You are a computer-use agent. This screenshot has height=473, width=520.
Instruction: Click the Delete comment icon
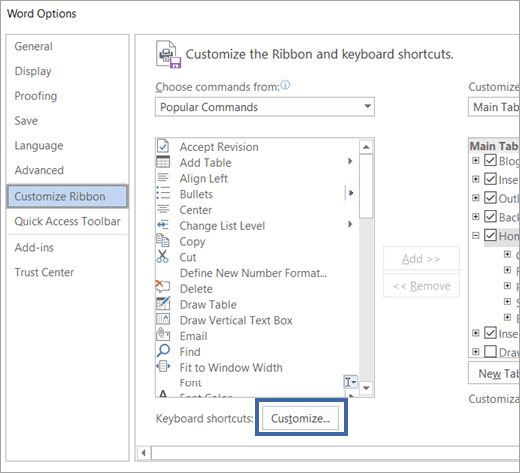[x=163, y=286]
